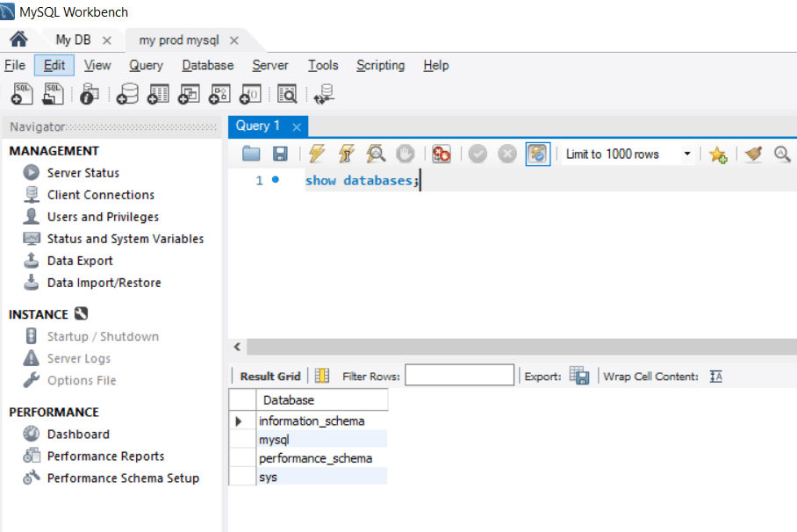Export the result grid recordset
This screenshot has height=532, width=797.
579,375
